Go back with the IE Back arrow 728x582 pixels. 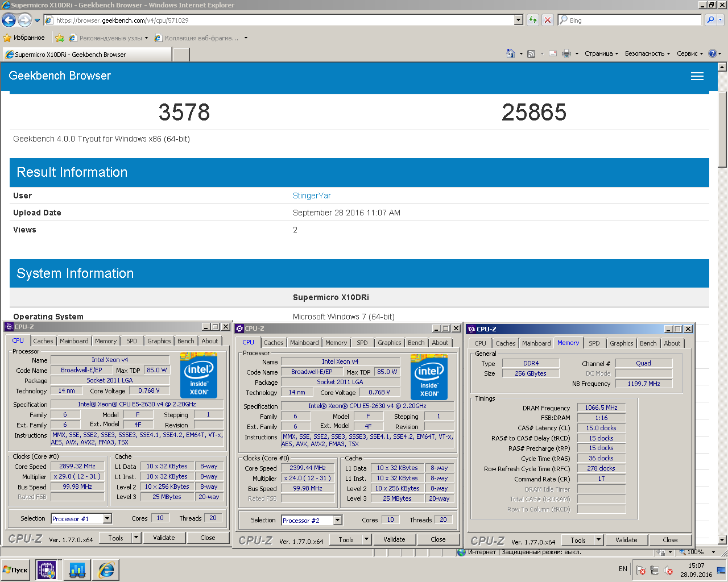pos(9,20)
